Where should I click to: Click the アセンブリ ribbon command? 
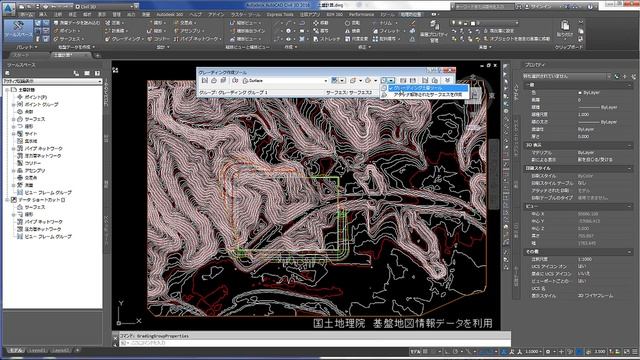tap(189, 31)
